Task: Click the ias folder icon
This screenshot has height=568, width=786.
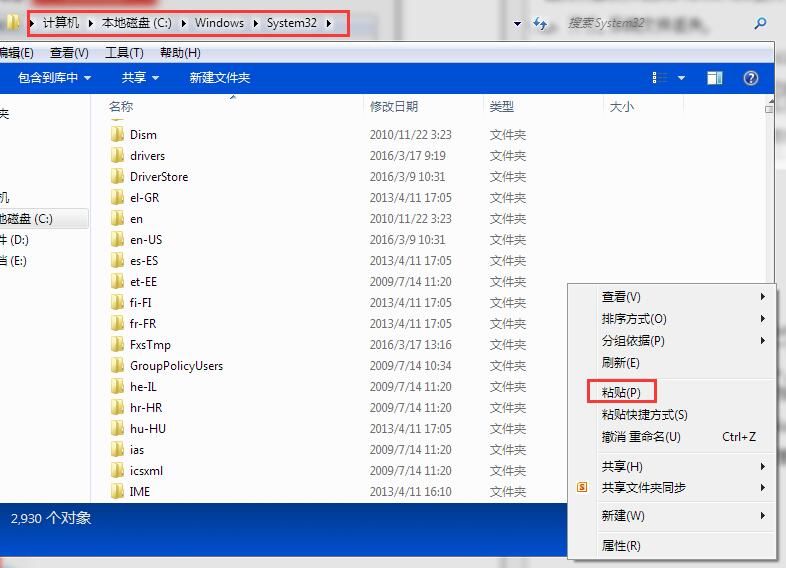Action: tap(117, 450)
